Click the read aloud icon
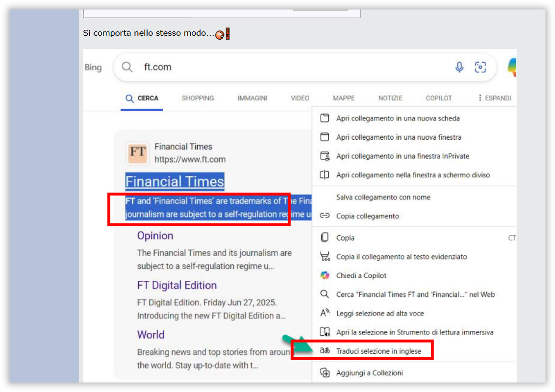The image size is (555, 392). [x=325, y=313]
